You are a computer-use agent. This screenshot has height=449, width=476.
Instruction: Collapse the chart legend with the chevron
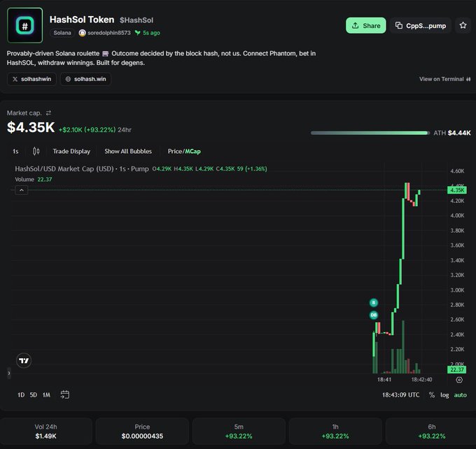click(22, 190)
